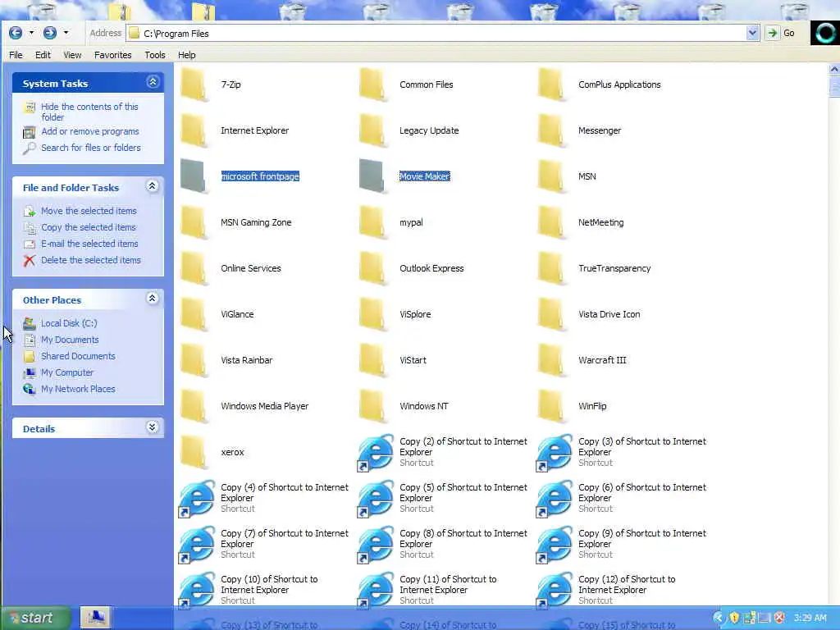Open the Edit menu
The width and height of the screenshot is (840, 630).
click(43, 55)
